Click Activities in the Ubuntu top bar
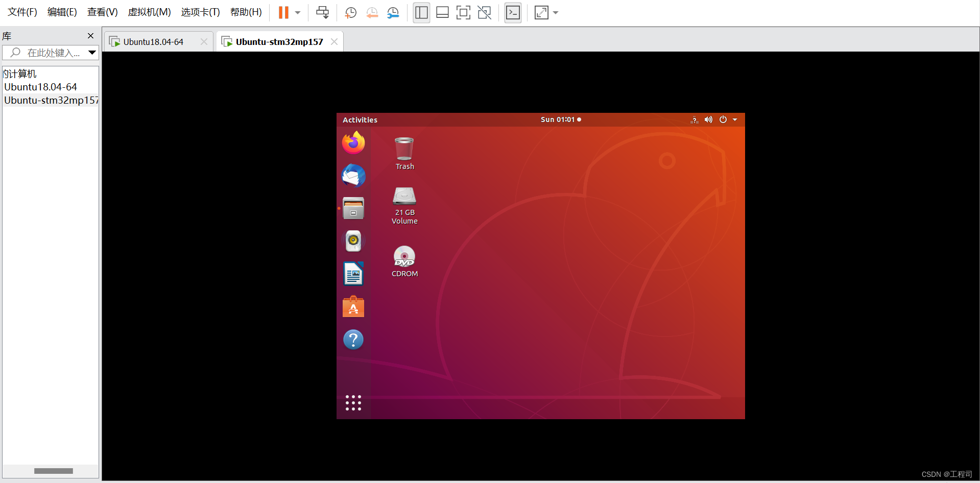The height and width of the screenshot is (483, 980). [x=360, y=119]
